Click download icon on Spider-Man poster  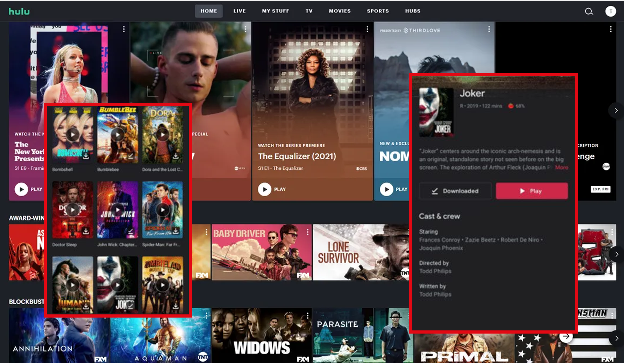(x=176, y=231)
